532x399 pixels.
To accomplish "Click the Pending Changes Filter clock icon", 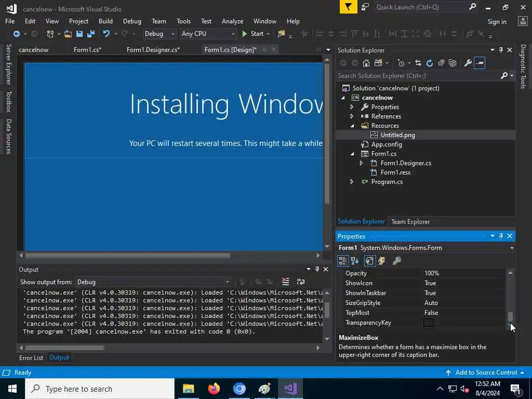I will [x=401, y=63].
